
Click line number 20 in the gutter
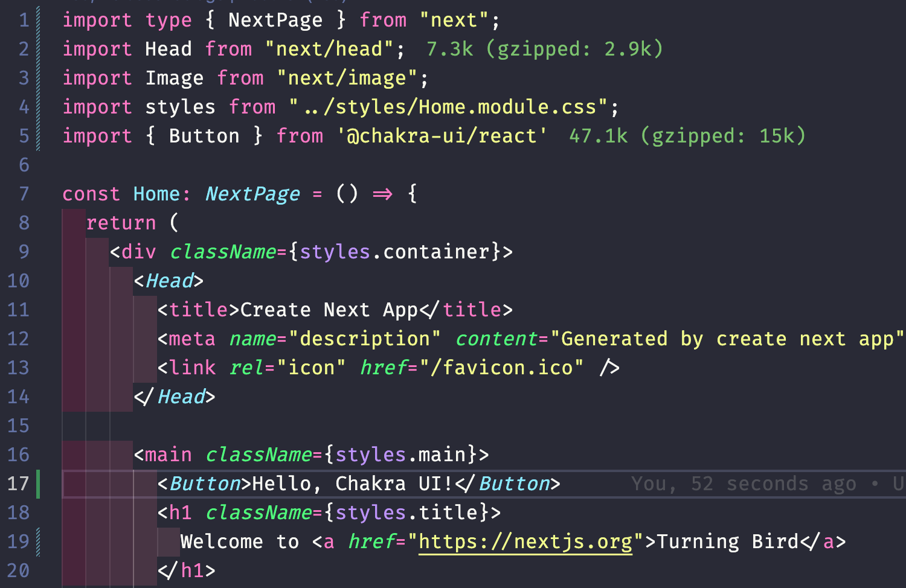coord(18,570)
